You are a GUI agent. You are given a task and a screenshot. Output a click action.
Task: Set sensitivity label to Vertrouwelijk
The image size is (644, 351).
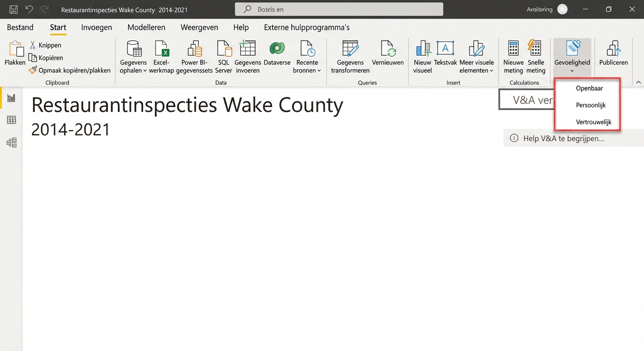tap(594, 122)
